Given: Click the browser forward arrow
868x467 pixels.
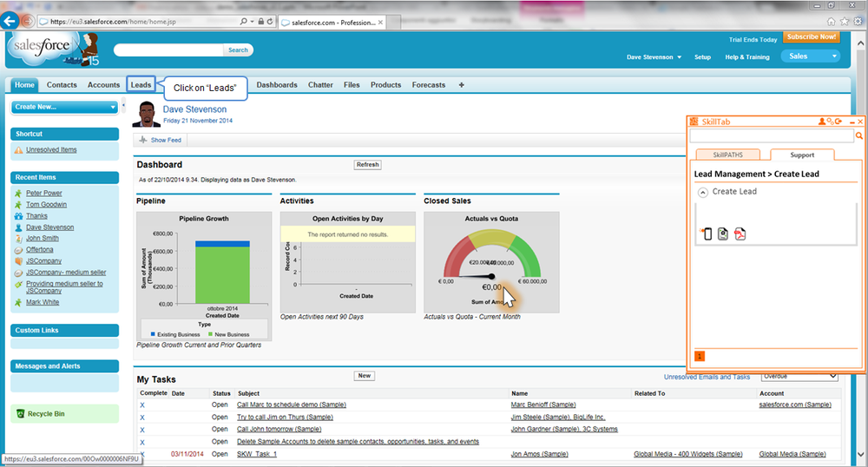Looking at the screenshot, I should click(28, 22).
